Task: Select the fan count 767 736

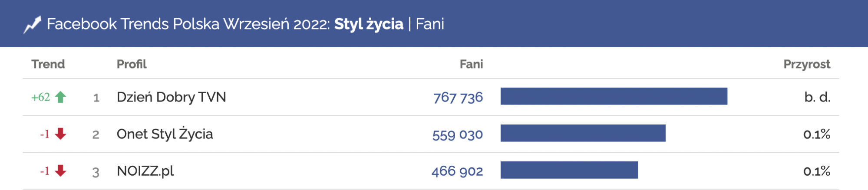Action: click(458, 97)
